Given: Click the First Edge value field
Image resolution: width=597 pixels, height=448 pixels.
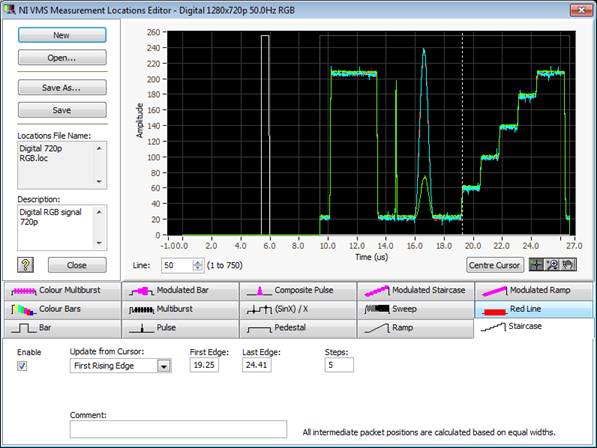Looking at the screenshot, I should tap(204, 365).
